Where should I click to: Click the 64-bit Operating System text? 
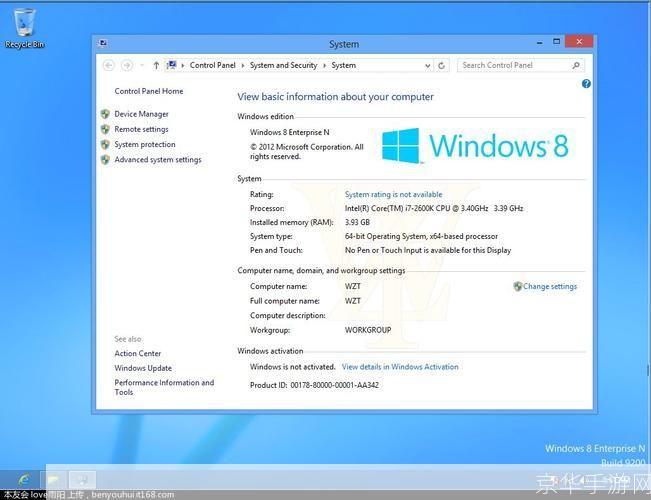point(421,236)
